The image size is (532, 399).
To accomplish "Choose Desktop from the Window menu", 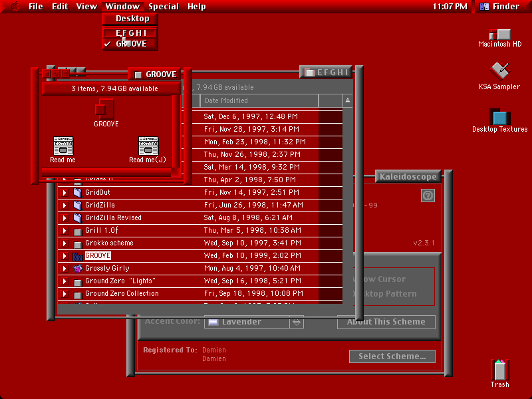I will (x=130, y=19).
